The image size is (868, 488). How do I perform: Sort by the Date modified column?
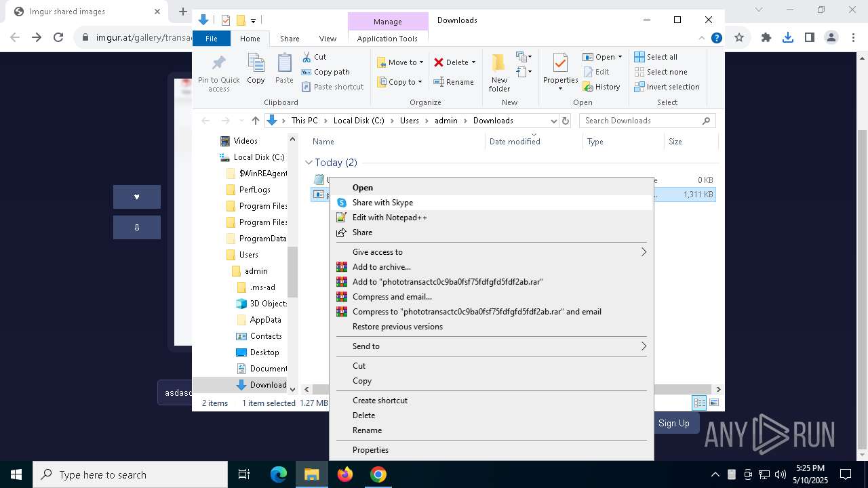(x=515, y=142)
